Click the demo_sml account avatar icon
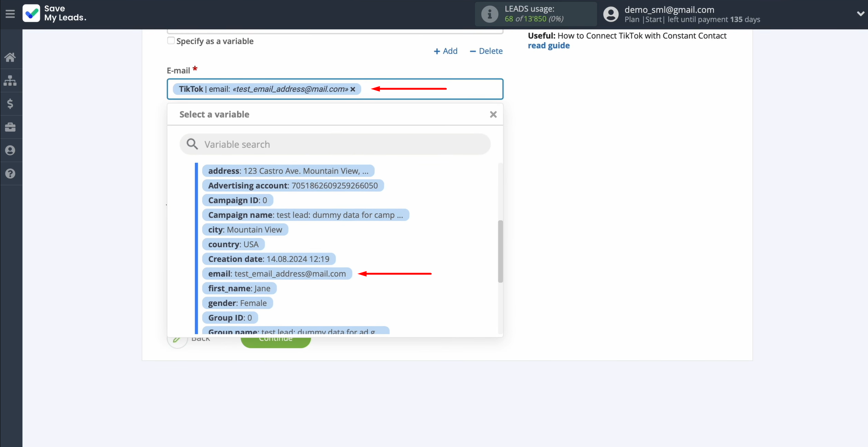This screenshot has height=447, width=868. (x=611, y=14)
